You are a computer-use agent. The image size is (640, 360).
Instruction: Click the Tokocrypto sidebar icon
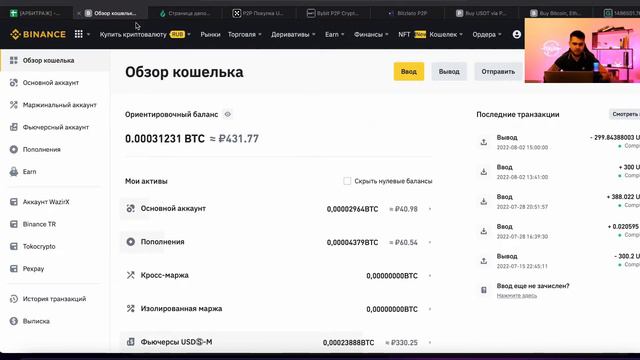14,246
